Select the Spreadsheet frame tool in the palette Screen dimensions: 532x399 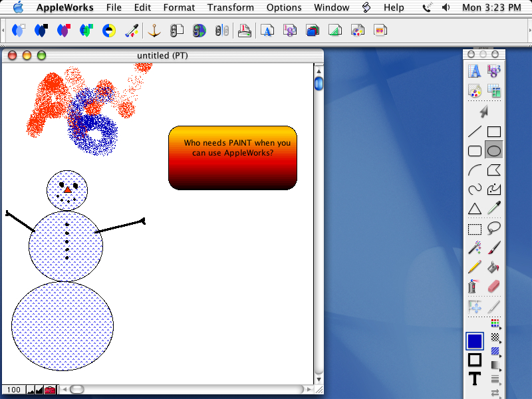point(493,71)
